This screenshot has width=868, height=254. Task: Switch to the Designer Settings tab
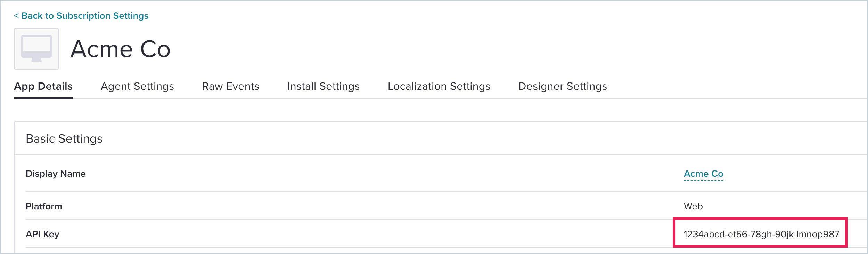coord(563,86)
